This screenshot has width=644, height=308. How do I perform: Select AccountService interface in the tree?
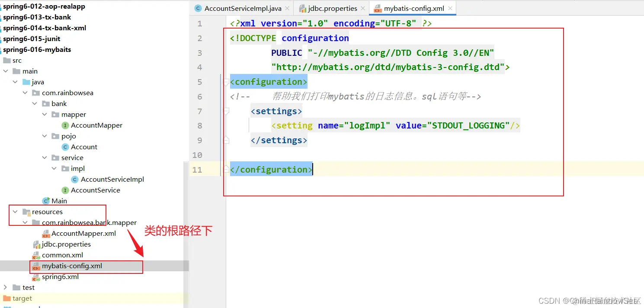click(x=96, y=190)
